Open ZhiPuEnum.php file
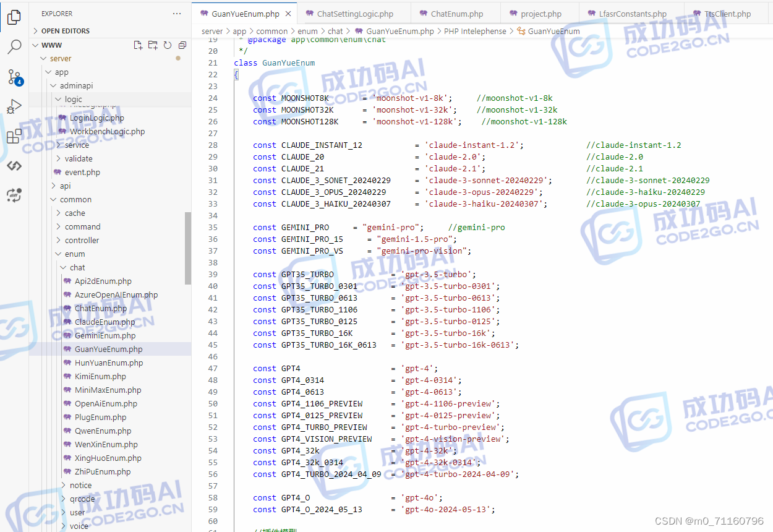The height and width of the screenshot is (532, 773). tap(103, 472)
